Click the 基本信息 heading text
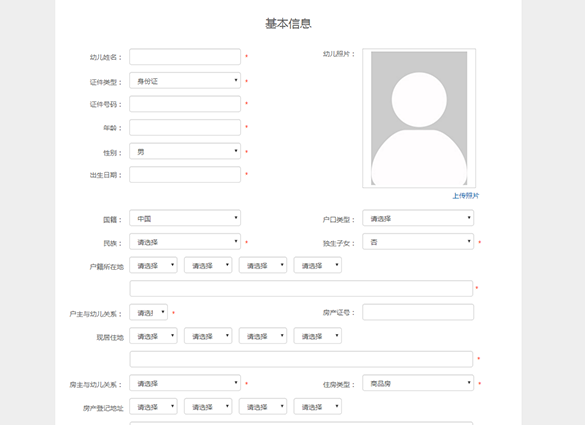 [x=288, y=24]
